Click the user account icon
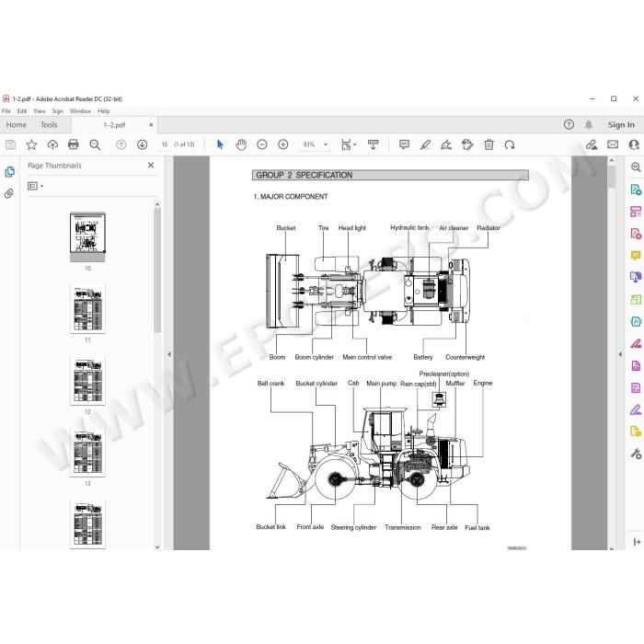The image size is (644, 644). tap(634, 144)
